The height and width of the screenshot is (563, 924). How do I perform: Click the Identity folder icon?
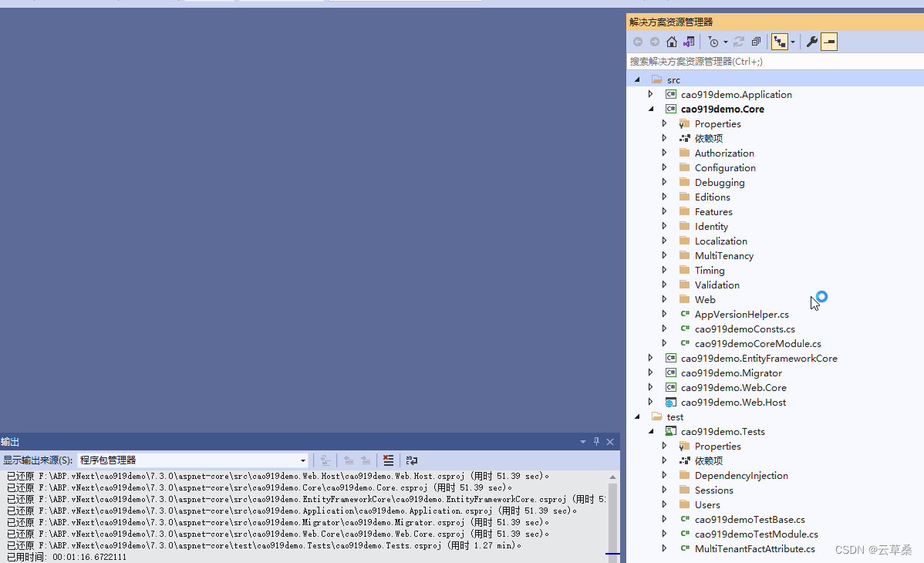click(685, 226)
